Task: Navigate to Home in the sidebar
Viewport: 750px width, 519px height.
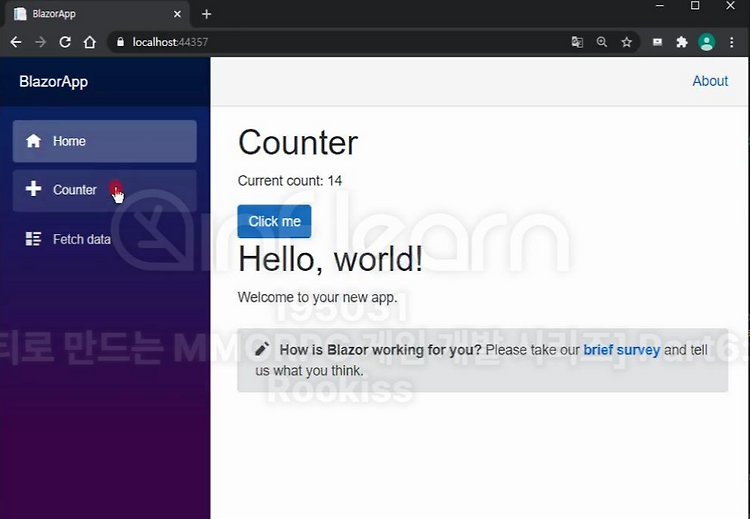Action: pos(105,141)
